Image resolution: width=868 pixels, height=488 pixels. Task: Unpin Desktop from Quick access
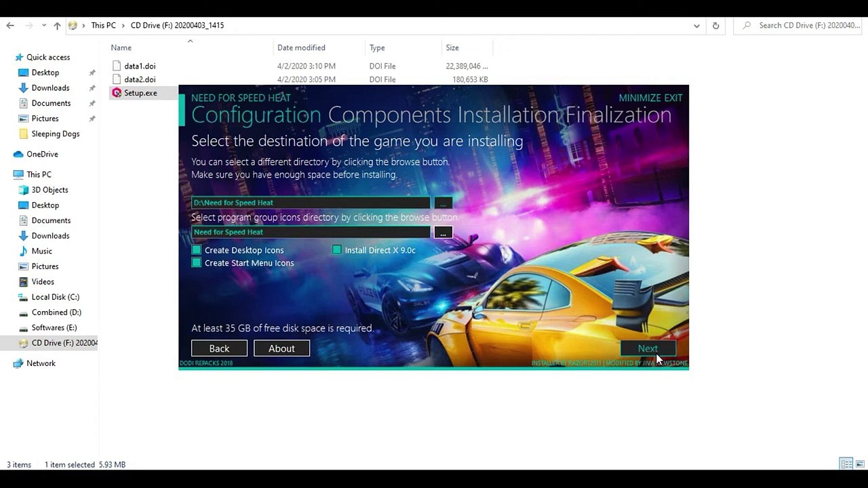pyautogui.click(x=92, y=73)
